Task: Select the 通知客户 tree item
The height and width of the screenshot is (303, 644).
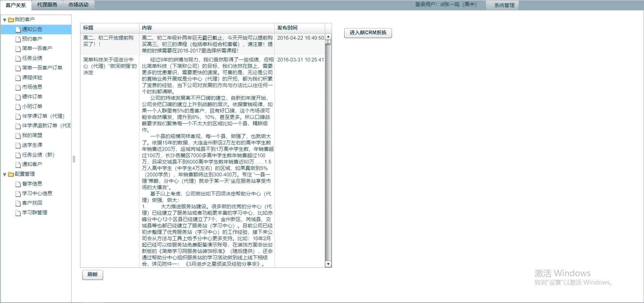Action: coord(32,164)
